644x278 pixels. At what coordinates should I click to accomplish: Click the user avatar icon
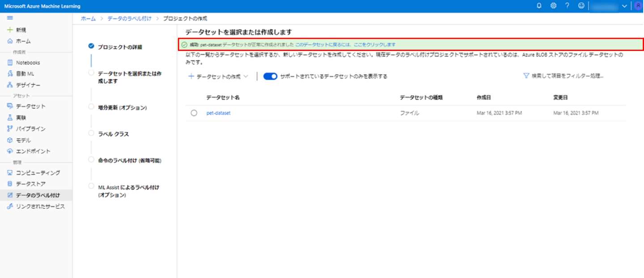click(638, 6)
